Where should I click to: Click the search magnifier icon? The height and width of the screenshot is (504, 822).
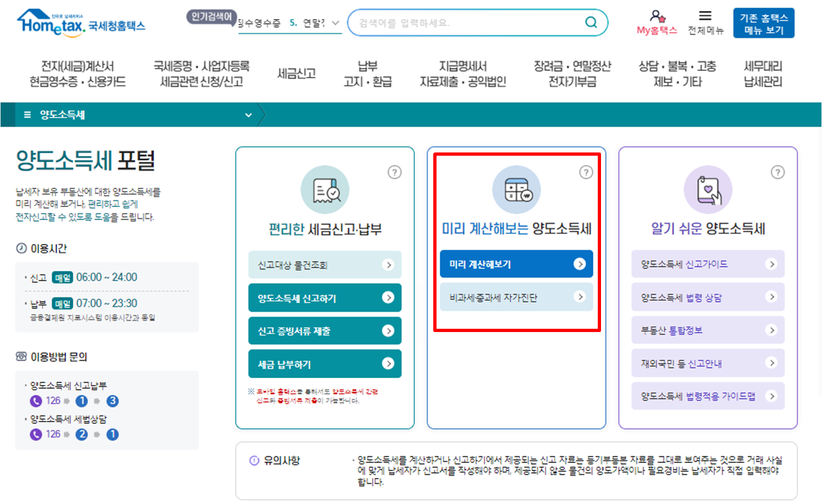pyautogui.click(x=591, y=22)
